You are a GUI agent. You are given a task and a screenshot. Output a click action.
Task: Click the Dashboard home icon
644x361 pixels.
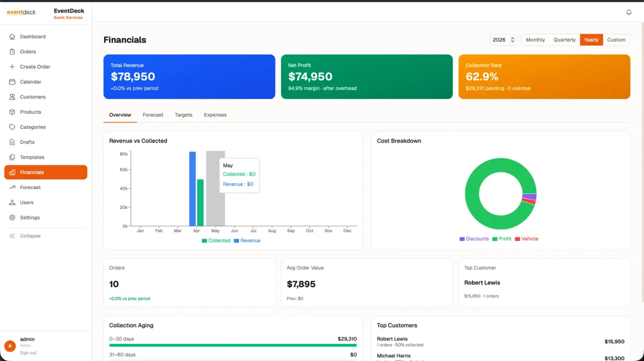click(x=12, y=37)
